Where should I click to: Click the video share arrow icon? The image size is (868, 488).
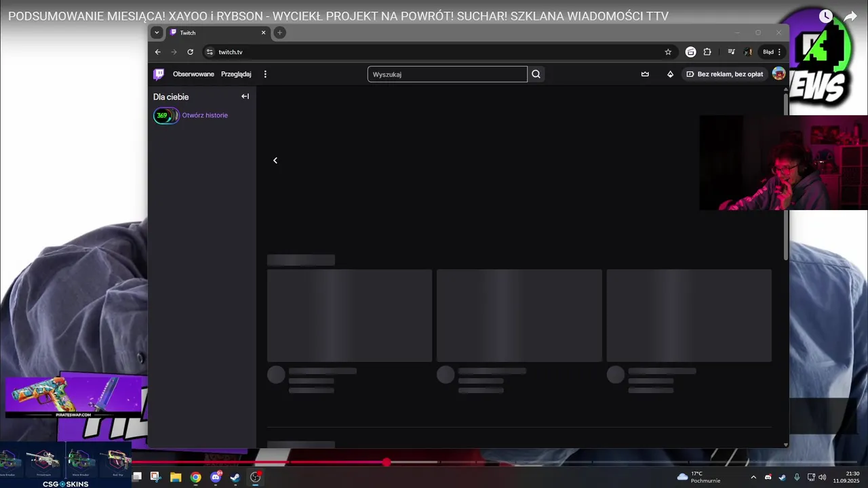click(x=850, y=16)
